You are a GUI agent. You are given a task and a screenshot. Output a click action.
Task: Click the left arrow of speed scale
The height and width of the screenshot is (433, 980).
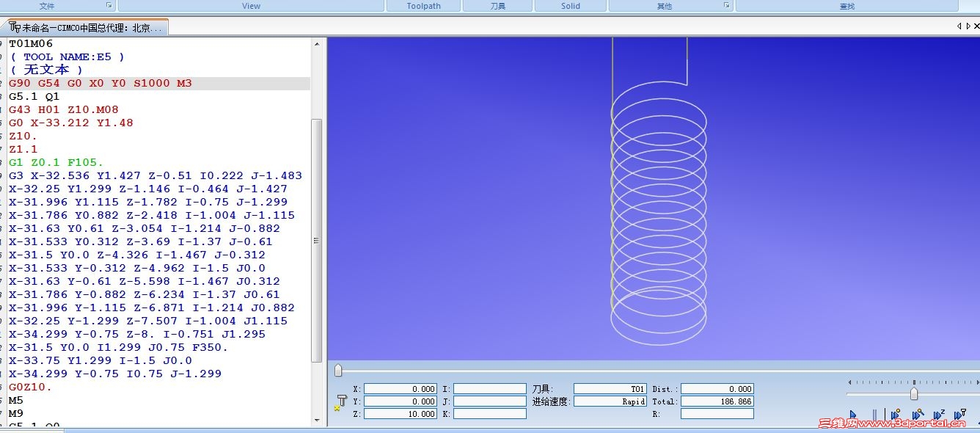849,382
